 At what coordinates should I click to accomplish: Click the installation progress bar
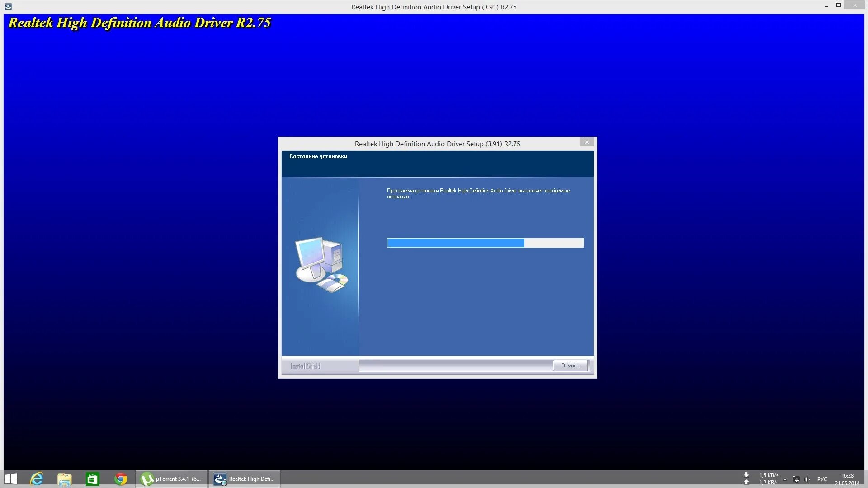pyautogui.click(x=485, y=243)
